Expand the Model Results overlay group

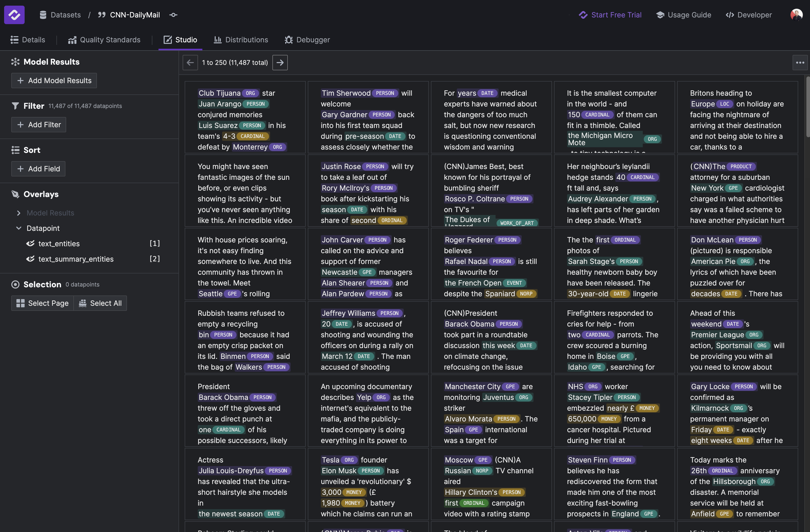[19, 213]
